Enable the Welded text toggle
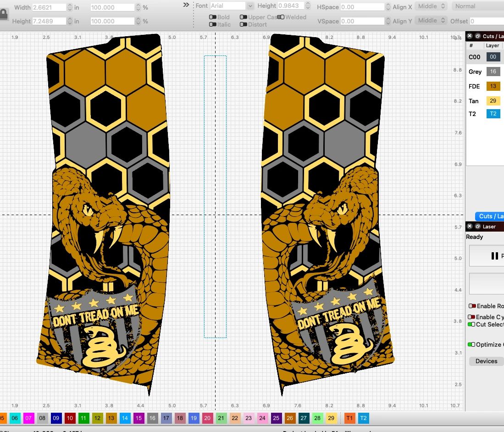This screenshot has height=432, width=504. coord(282,17)
